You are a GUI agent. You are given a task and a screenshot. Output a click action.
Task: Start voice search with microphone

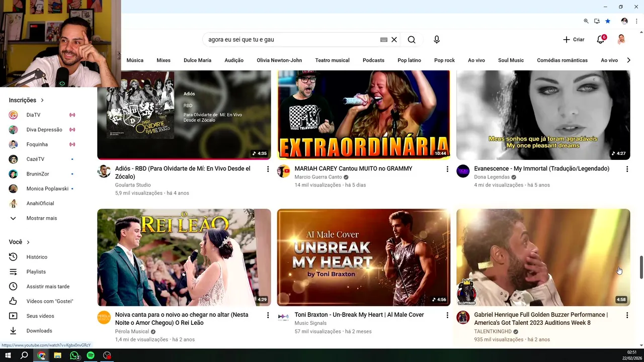[x=437, y=40]
